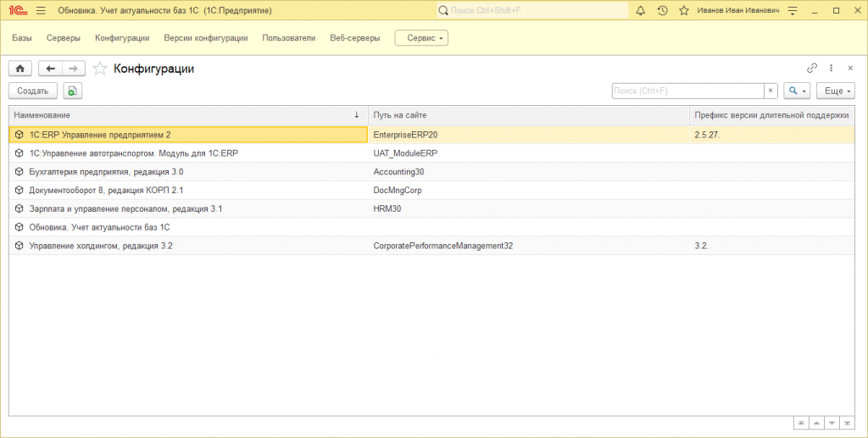The width and height of the screenshot is (868, 438).
Task: Select row Бухгалтерия предприятия, редакция 3.0
Action: [x=431, y=171]
